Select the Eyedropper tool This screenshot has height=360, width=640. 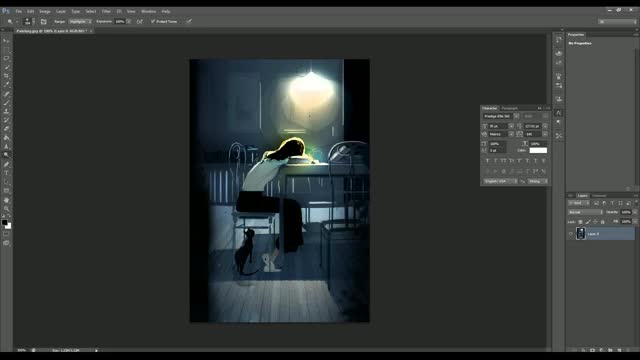[6, 84]
